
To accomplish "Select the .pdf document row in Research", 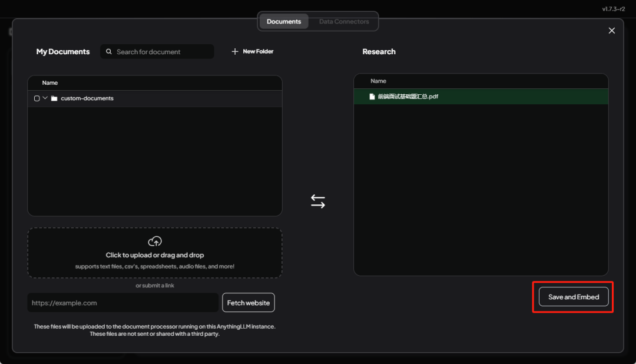I will click(x=481, y=97).
